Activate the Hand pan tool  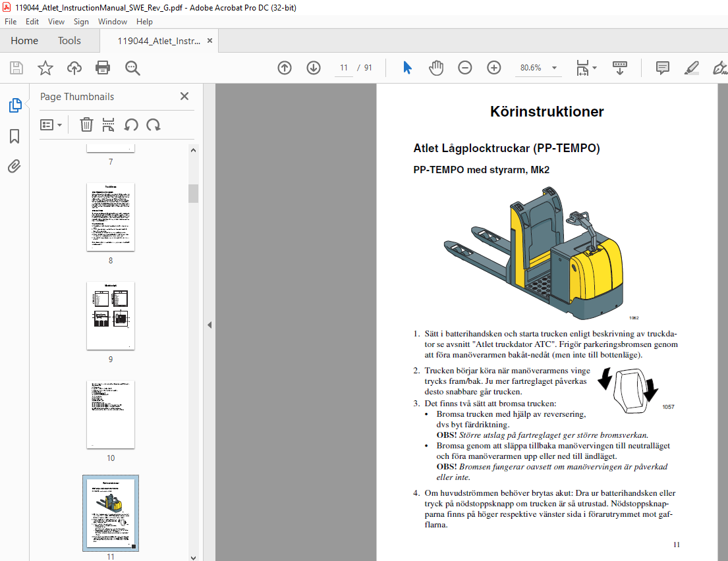click(x=436, y=68)
